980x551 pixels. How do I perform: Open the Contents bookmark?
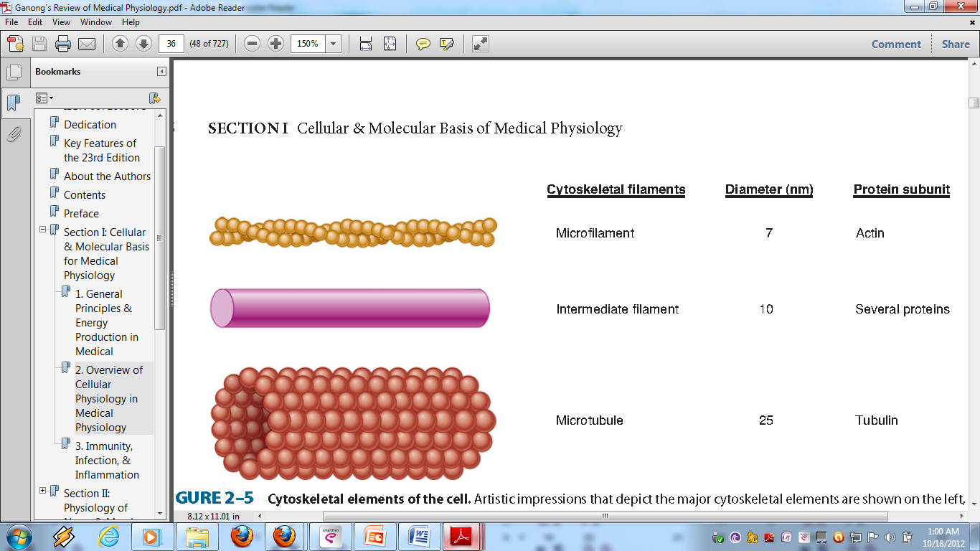[85, 195]
